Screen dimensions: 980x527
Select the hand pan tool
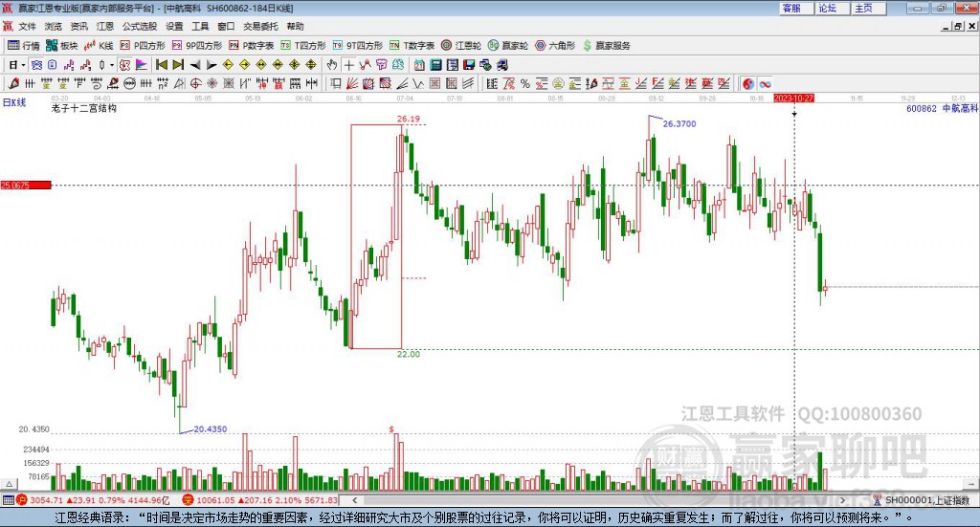point(332,65)
